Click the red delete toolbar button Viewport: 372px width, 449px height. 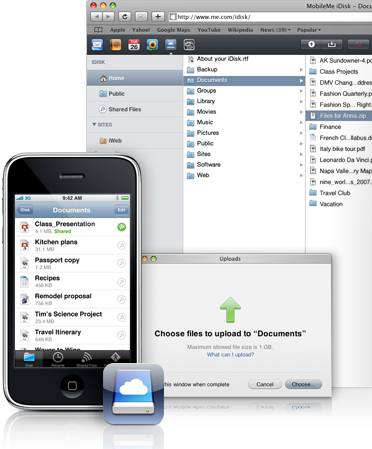358,44
